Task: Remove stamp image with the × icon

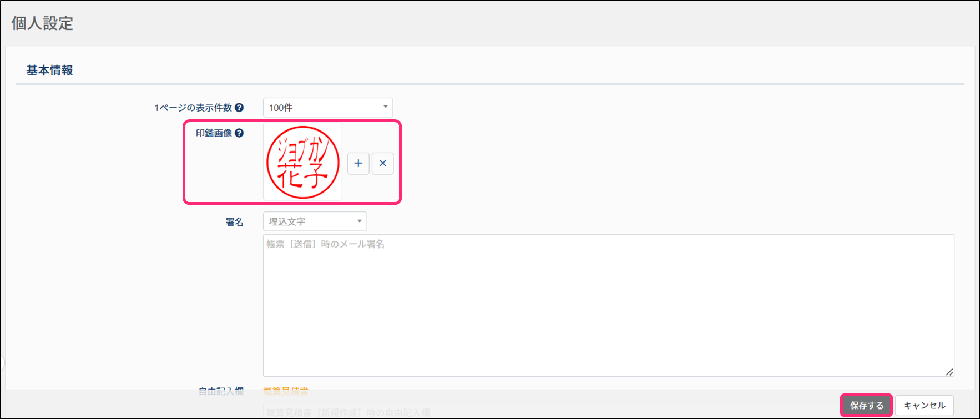Action: click(x=382, y=164)
